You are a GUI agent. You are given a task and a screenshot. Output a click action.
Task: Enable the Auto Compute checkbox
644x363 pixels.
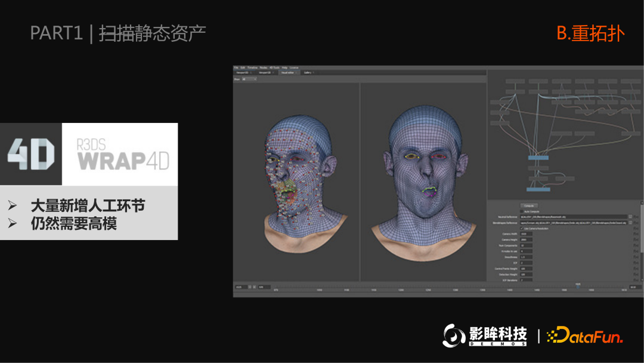click(522, 211)
